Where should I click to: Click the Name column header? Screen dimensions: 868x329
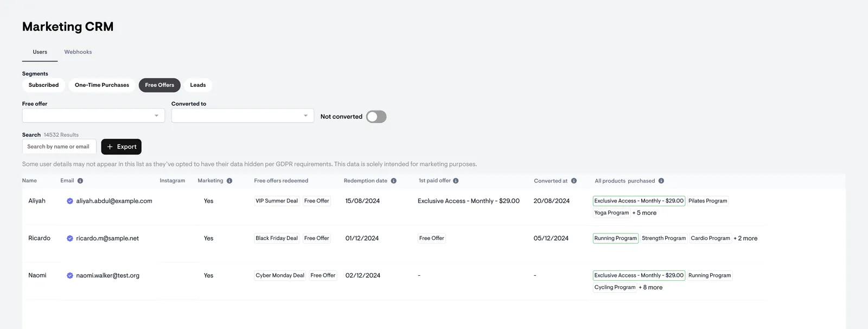point(29,181)
